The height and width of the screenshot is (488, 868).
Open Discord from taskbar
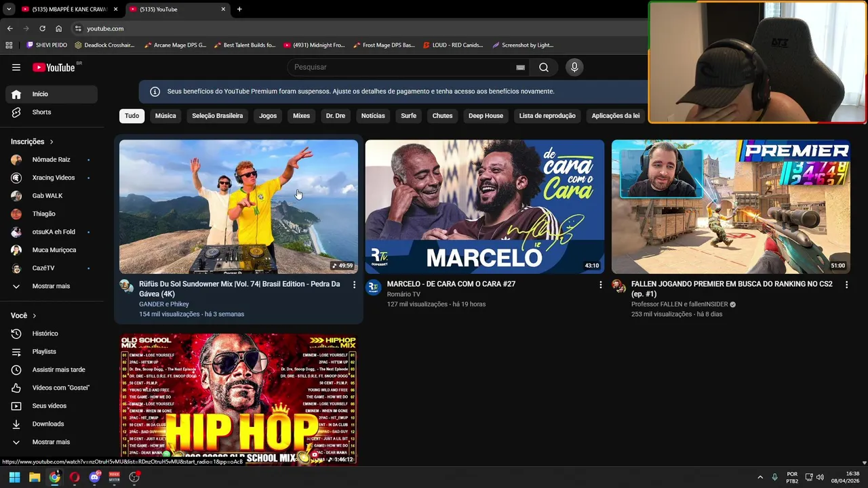pyautogui.click(x=94, y=477)
